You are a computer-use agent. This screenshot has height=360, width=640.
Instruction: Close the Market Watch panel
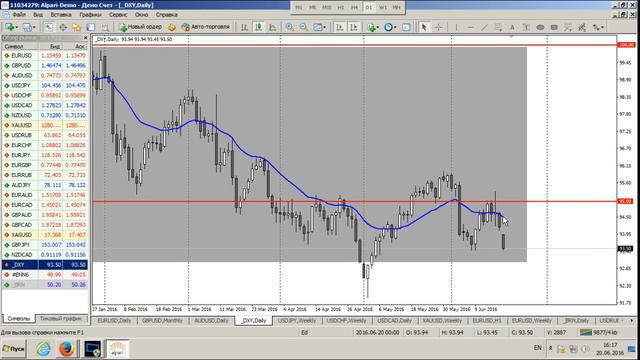click(85, 38)
